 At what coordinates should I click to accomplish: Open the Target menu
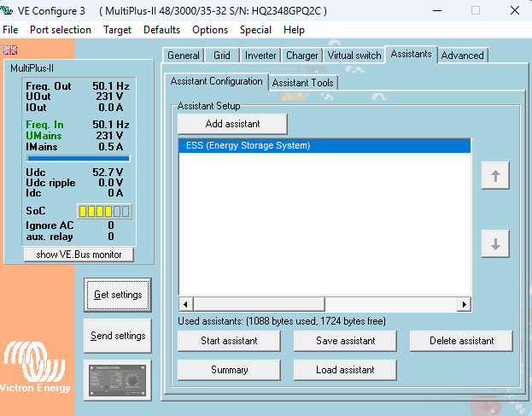click(117, 30)
